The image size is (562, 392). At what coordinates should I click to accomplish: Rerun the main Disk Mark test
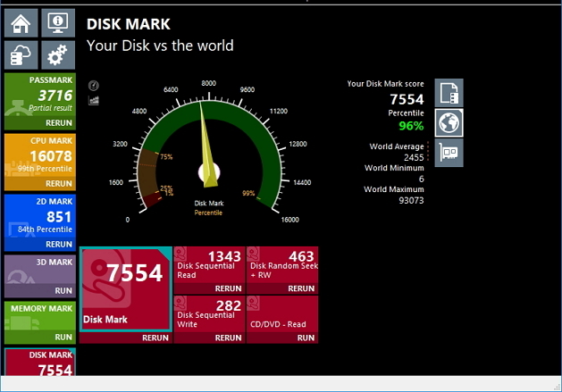tap(155, 338)
